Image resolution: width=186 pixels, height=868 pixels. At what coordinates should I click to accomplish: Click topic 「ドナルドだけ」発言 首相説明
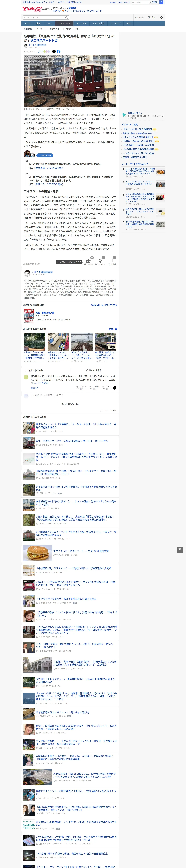[137, 129]
